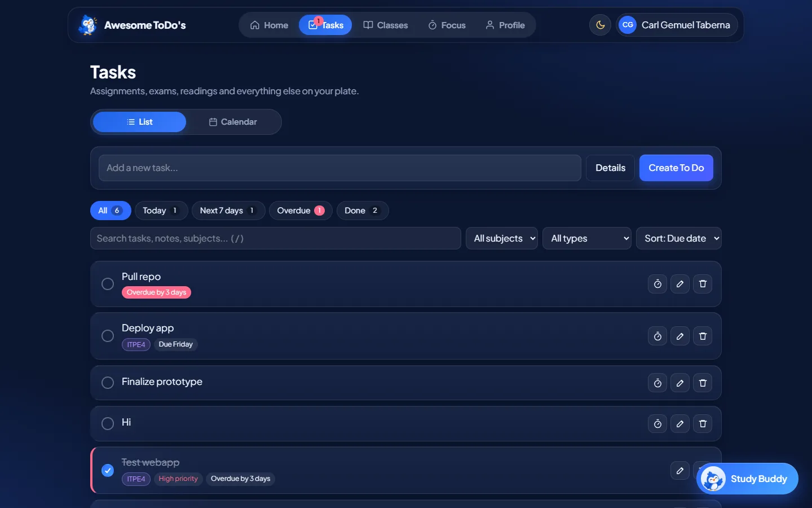Check off Finalize prototype task
Image resolution: width=812 pixels, height=508 pixels.
tap(108, 383)
